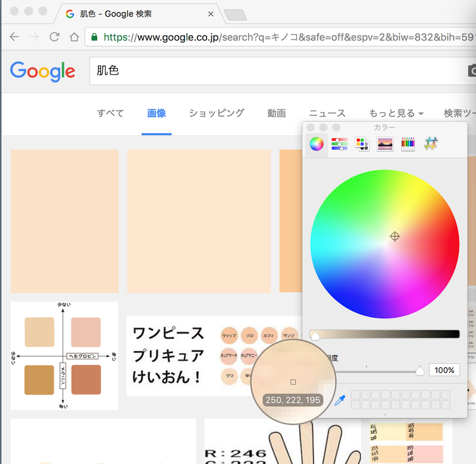Click the Google logo
Screen dimensions: 476x464
tap(43, 71)
